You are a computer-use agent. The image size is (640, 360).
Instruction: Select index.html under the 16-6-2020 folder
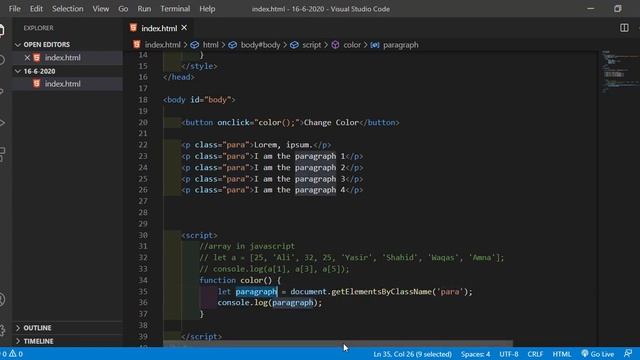[62, 84]
